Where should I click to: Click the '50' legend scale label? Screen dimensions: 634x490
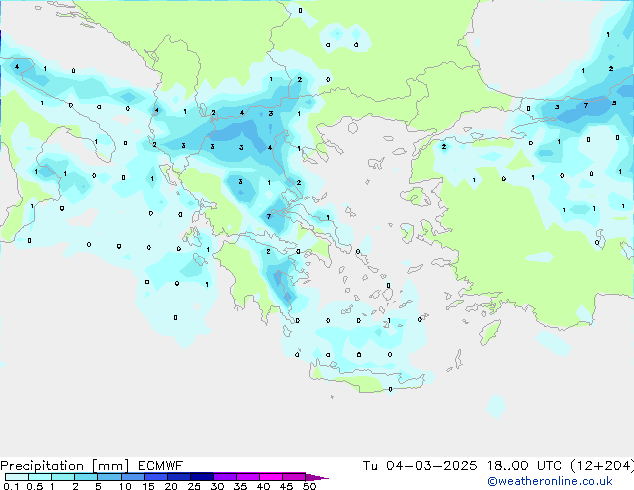coord(309,486)
